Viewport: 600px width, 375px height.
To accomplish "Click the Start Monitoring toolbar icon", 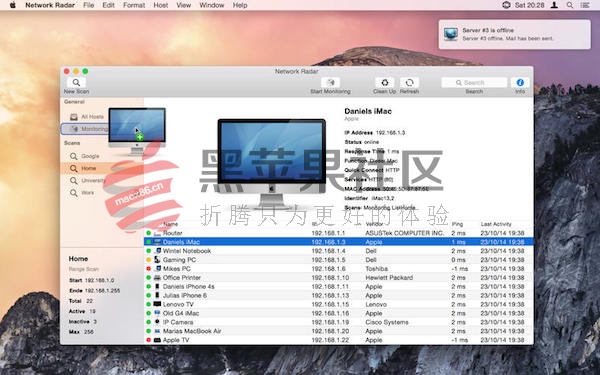I will pos(331,83).
